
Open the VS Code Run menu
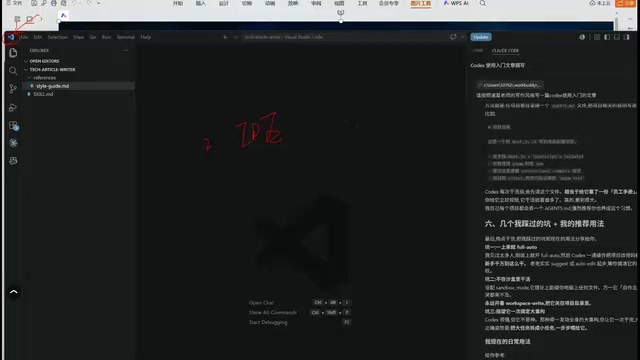106,37
